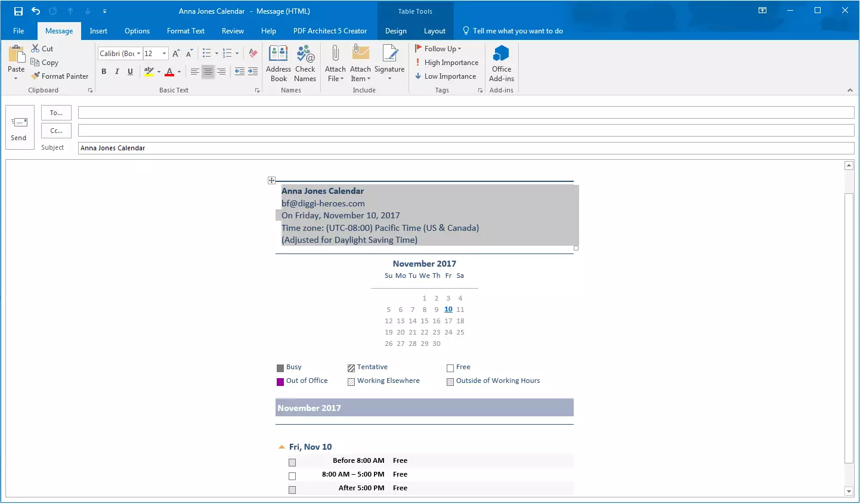The image size is (860, 504).
Task: Open the File tab
Action: click(18, 31)
